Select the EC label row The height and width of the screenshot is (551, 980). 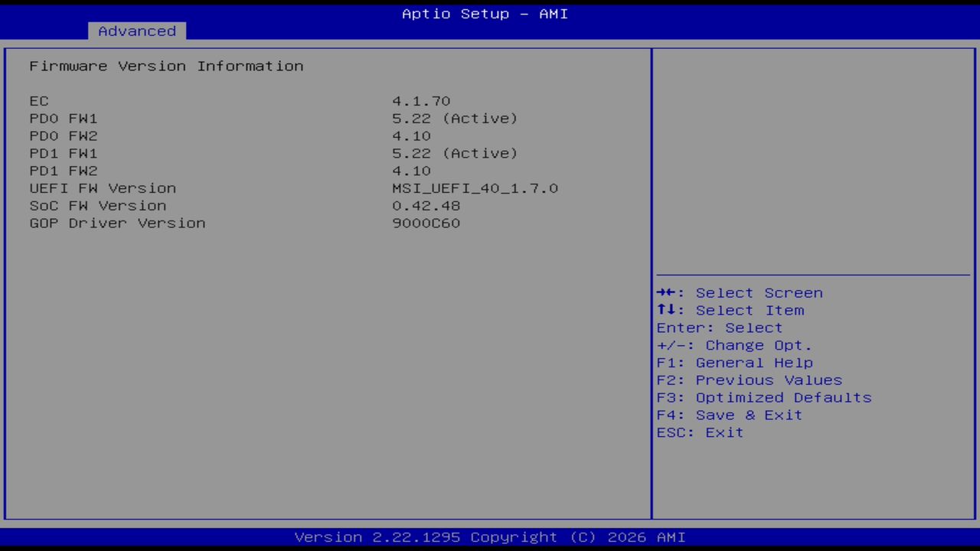click(x=39, y=101)
